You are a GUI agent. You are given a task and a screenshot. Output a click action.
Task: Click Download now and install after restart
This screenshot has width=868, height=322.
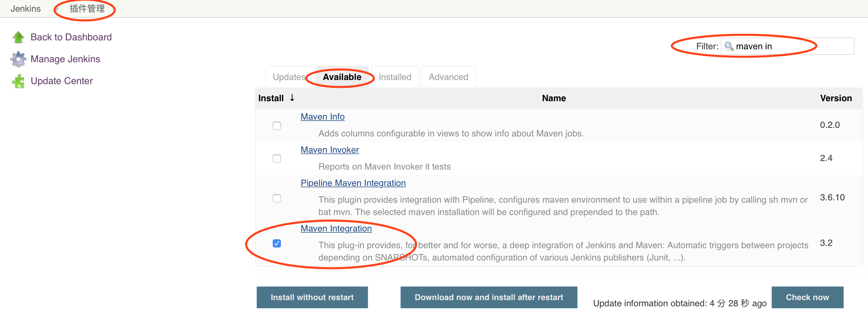[x=489, y=297]
